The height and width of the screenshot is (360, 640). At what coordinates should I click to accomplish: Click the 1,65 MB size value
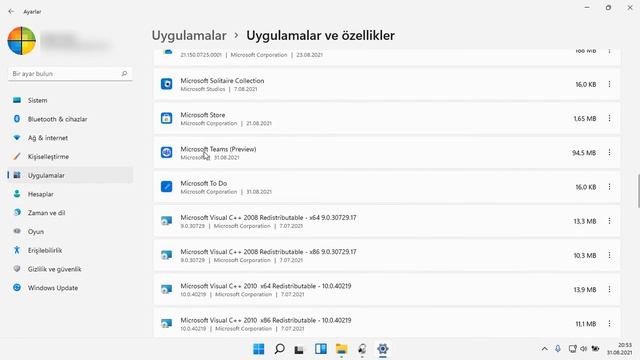click(584, 118)
